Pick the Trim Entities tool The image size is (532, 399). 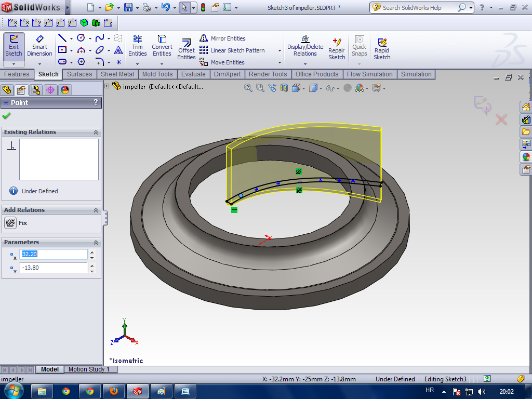click(x=137, y=46)
